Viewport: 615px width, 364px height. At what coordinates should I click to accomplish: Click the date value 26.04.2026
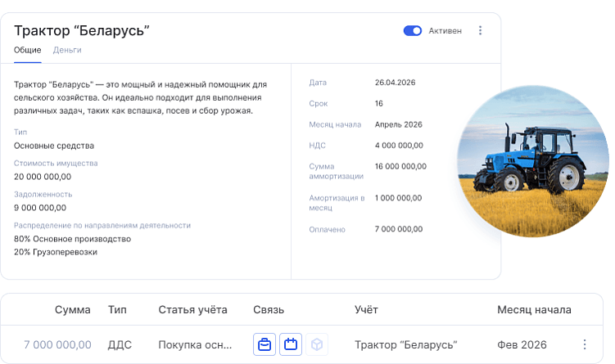(x=395, y=83)
